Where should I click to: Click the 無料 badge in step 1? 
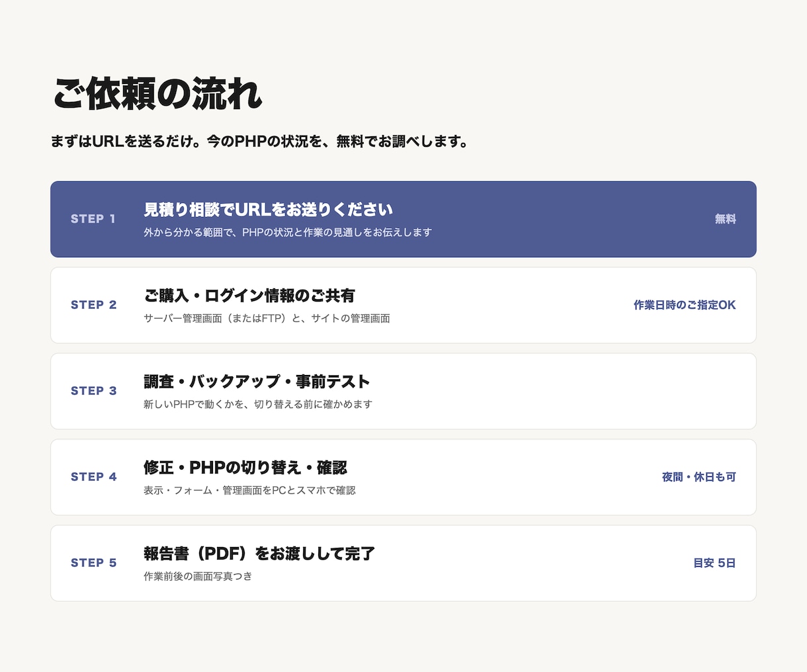pyautogui.click(x=725, y=219)
